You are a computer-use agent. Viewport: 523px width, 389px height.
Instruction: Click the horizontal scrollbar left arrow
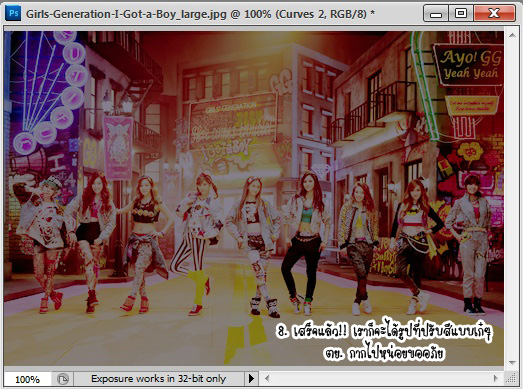[267, 378]
